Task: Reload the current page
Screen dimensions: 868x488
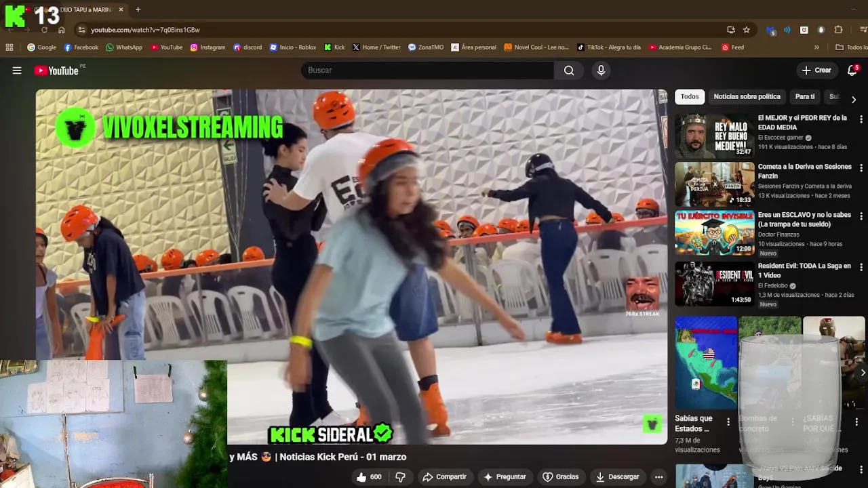Action: (44, 30)
